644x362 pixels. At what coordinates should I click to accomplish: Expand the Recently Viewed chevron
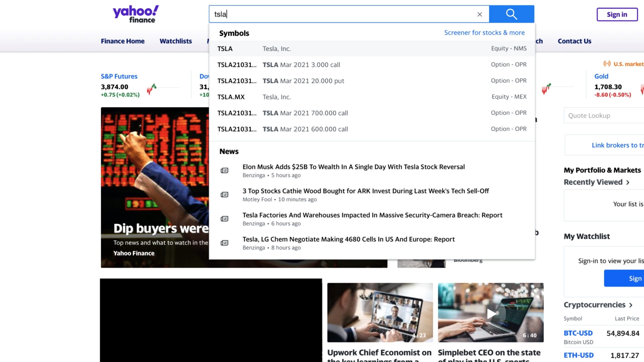[x=628, y=183]
